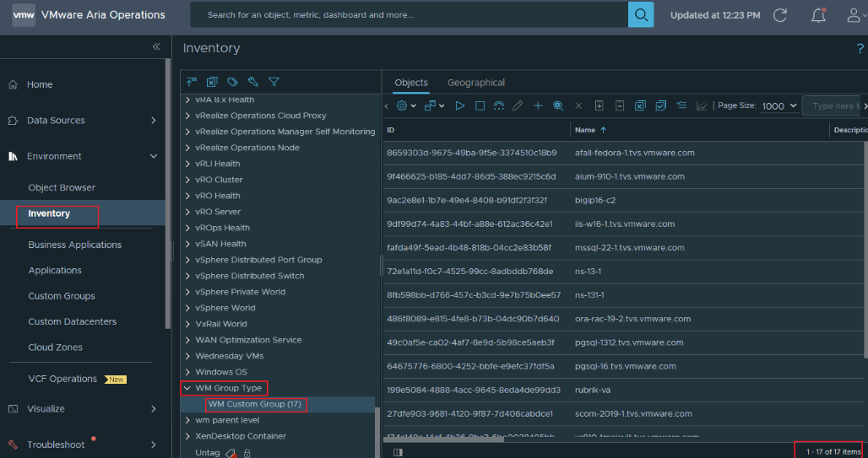
Task: Open the notifications bell
Action: pyautogui.click(x=818, y=15)
